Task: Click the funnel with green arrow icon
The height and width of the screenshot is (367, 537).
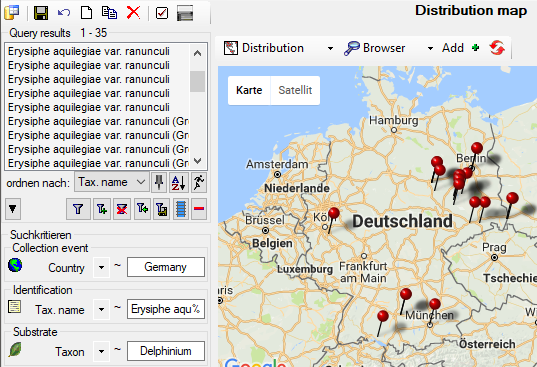Action: 142,208
